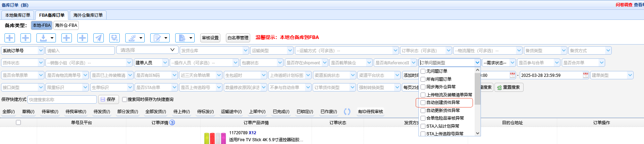Click the 快捷搜索名称 input field
Screen dimensions: 644x144
[x=62, y=99]
